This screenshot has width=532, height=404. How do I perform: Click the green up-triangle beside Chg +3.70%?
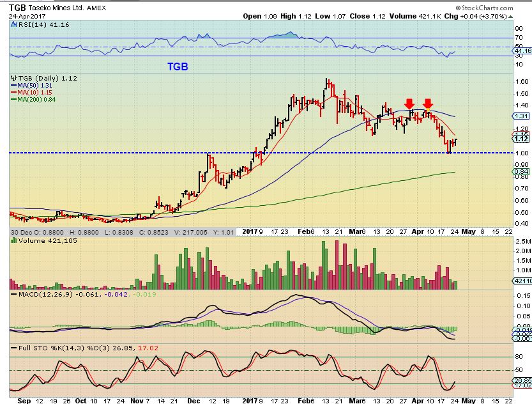[511, 16]
